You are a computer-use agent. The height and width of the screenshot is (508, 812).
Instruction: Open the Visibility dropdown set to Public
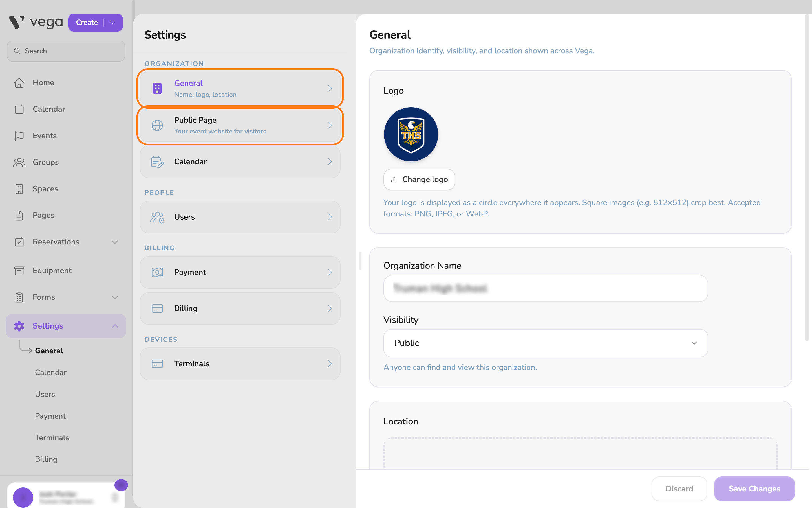(x=546, y=343)
